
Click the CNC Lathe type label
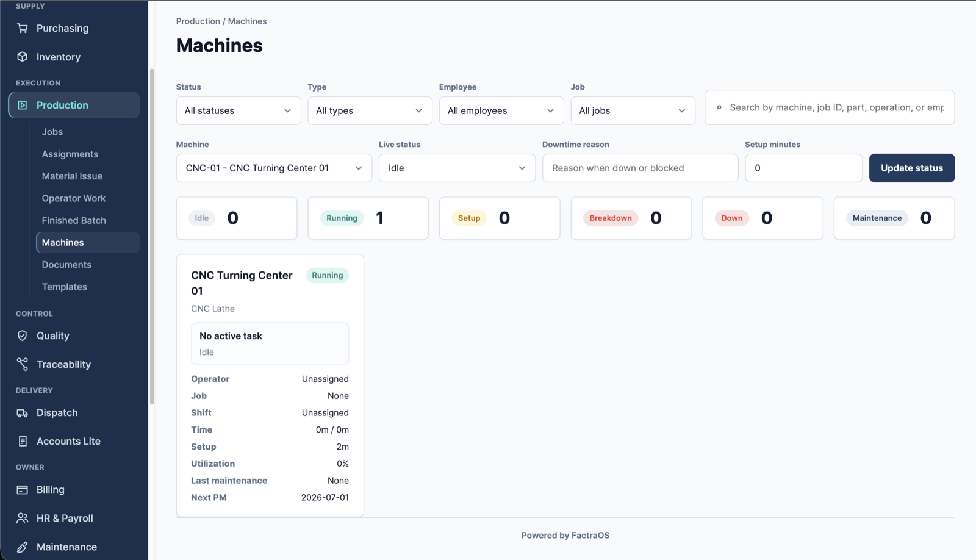[213, 309]
